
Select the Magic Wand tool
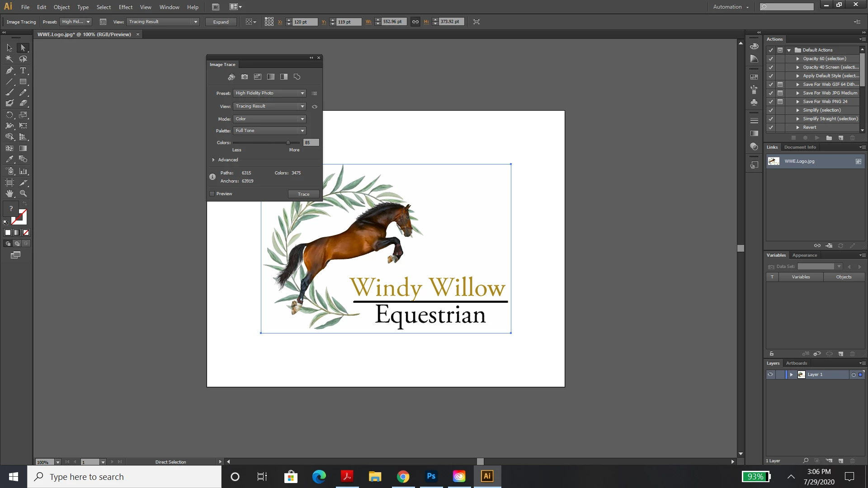(x=9, y=59)
